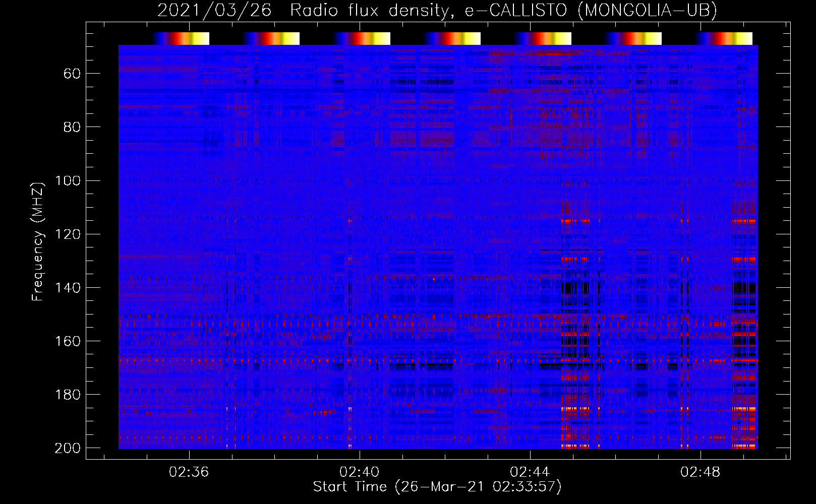Click the 'Frequency (MHZ)' axis label
The image size is (816, 504).
tap(38, 241)
